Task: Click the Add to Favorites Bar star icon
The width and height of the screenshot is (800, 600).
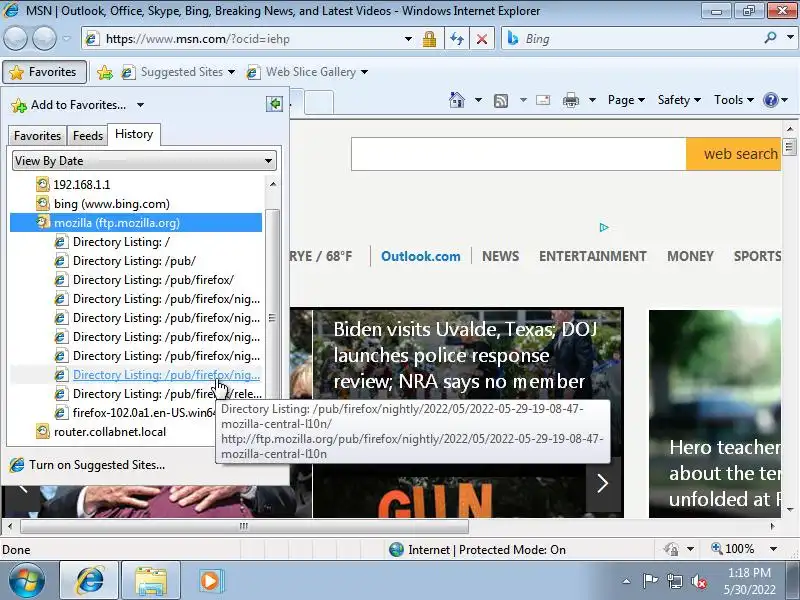Action: pyautogui.click(x=105, y=72)
